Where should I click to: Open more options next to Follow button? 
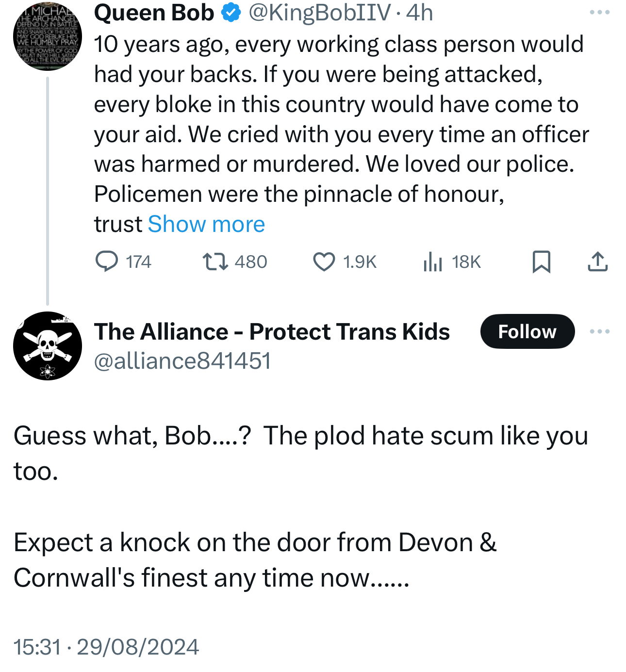coord(599,332)
